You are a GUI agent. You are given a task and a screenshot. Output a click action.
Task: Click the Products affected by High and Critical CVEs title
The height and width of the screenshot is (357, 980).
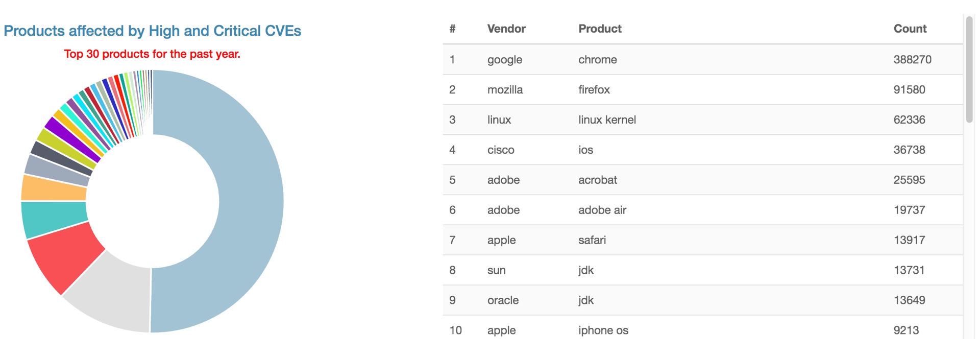[x=152, y=31]
